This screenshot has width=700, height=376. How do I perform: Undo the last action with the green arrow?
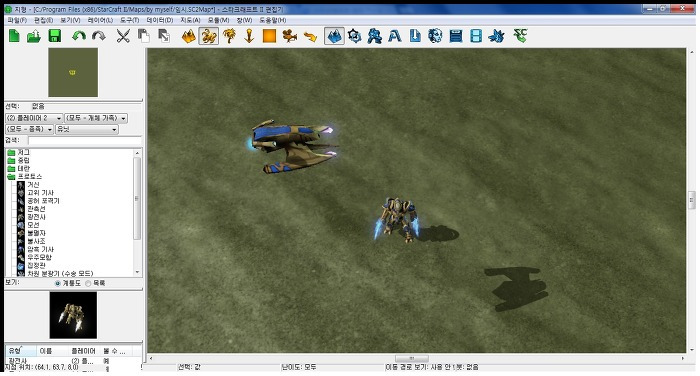coord(79,36)
